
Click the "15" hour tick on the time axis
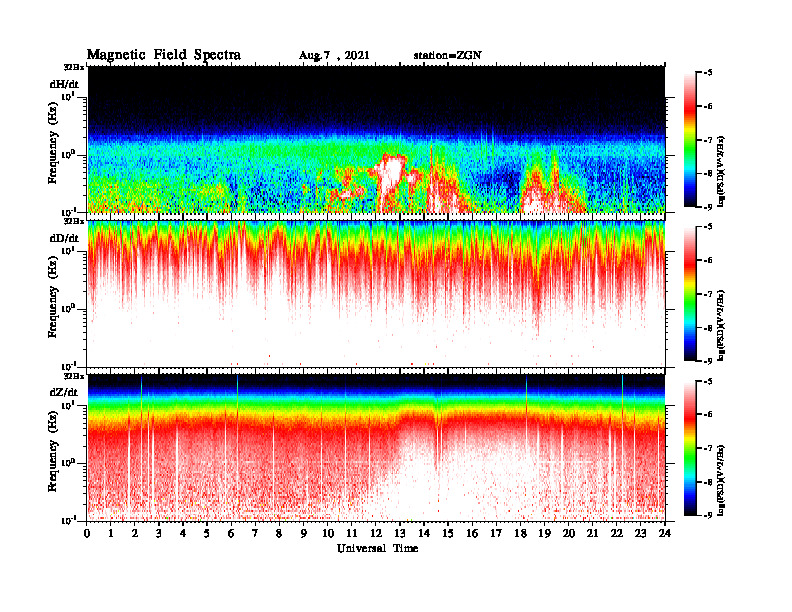point(448,534)
